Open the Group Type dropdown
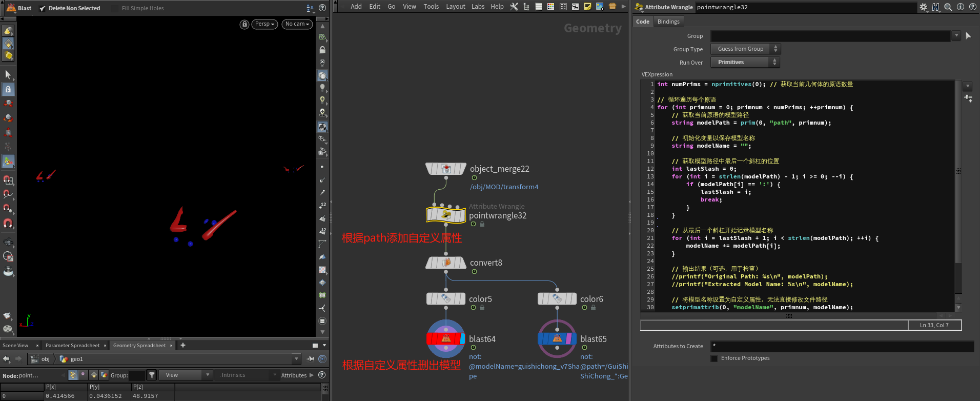The height and width of the screenshot is (401, 980). point(745,49)
